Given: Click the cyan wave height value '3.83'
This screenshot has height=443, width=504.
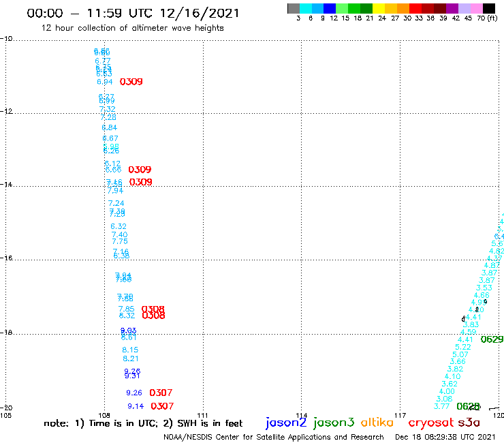Looking at the screenshot, I should (x=471, y=324).
